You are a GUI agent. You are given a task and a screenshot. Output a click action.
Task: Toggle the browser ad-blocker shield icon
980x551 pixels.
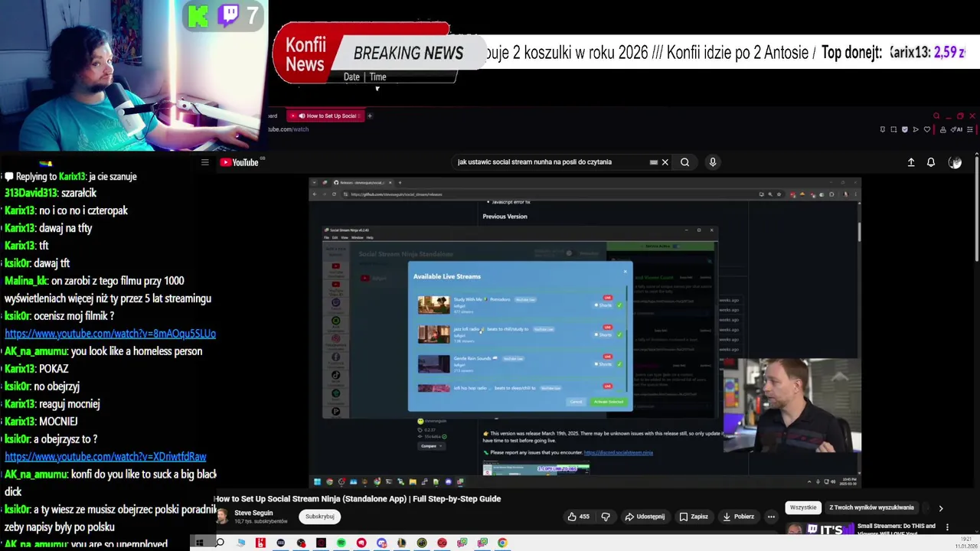coord(905,129)
